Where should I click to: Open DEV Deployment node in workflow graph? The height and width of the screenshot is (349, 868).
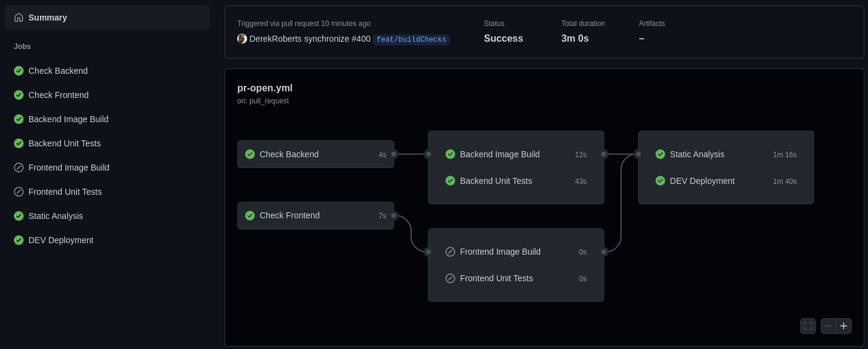702,181
